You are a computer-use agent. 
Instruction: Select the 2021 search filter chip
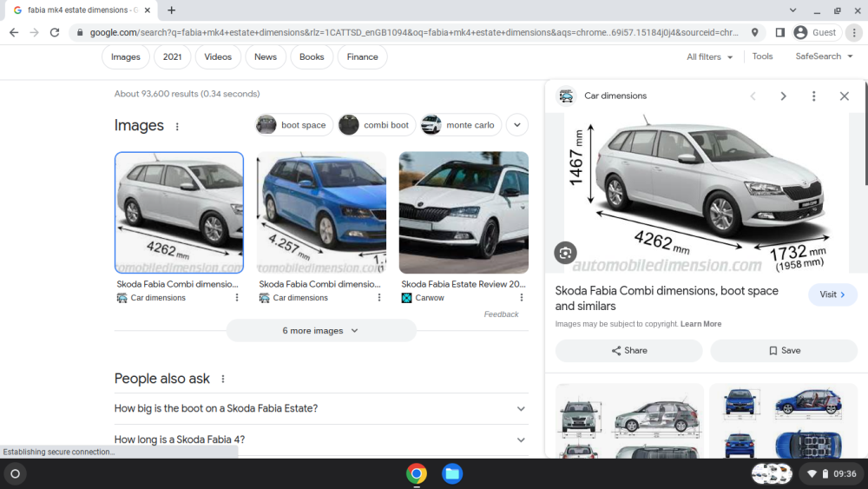tap(172, 57)
